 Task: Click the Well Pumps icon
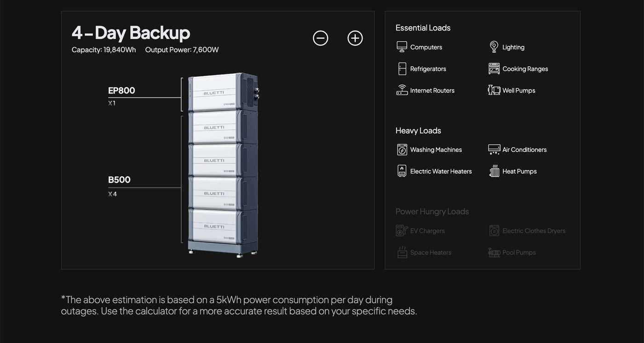(x=494, y=90)
